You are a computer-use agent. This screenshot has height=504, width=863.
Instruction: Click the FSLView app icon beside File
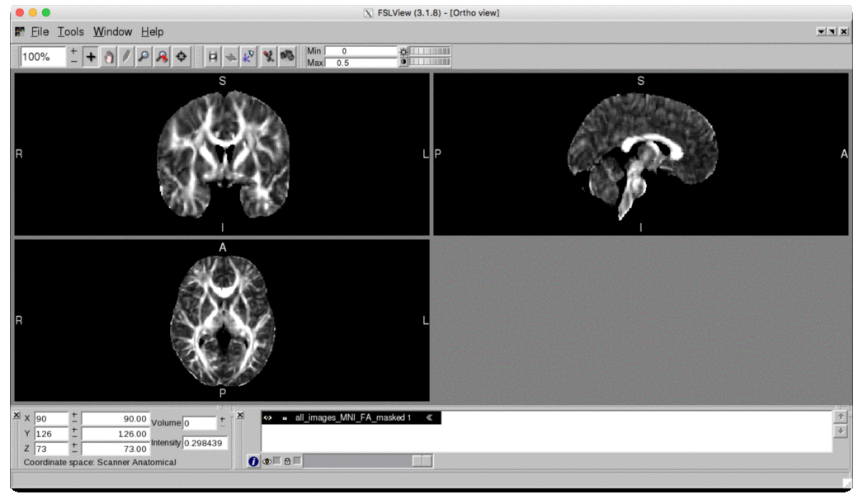20,31
